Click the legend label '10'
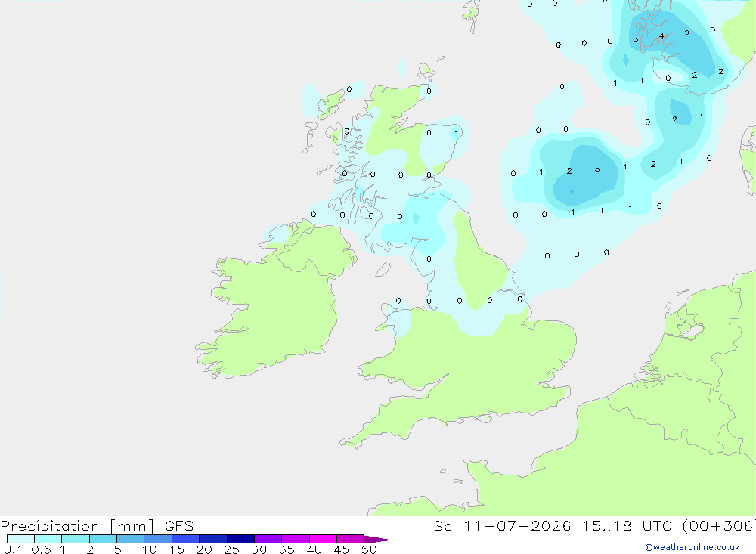Screen dimensions: 756x554 150,549
